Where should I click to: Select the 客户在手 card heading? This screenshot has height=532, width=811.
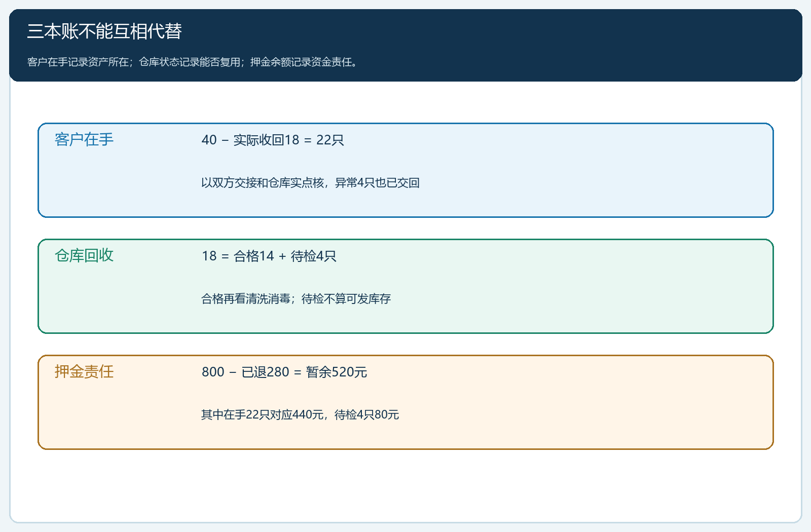84,139
